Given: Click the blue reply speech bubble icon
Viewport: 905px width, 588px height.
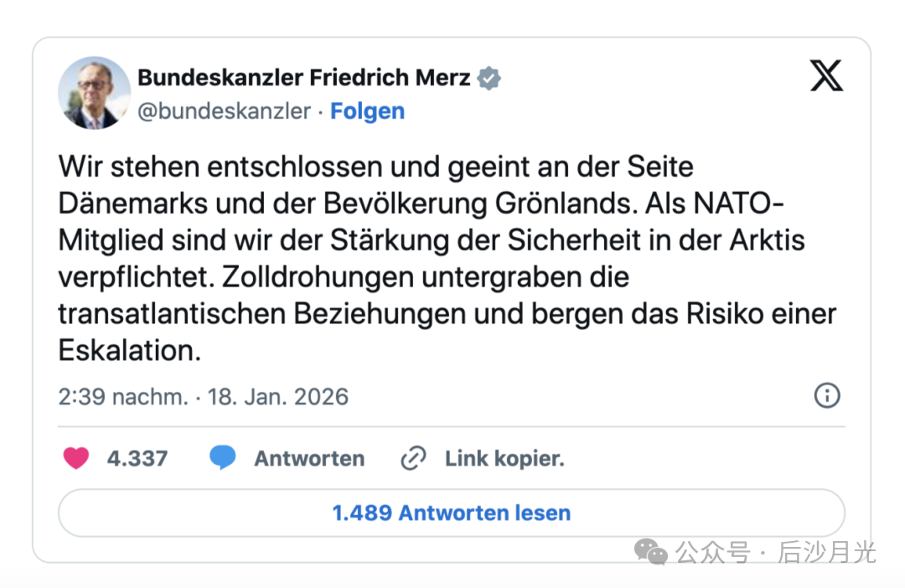Looking at the screenshot, I should pos(222,458).
